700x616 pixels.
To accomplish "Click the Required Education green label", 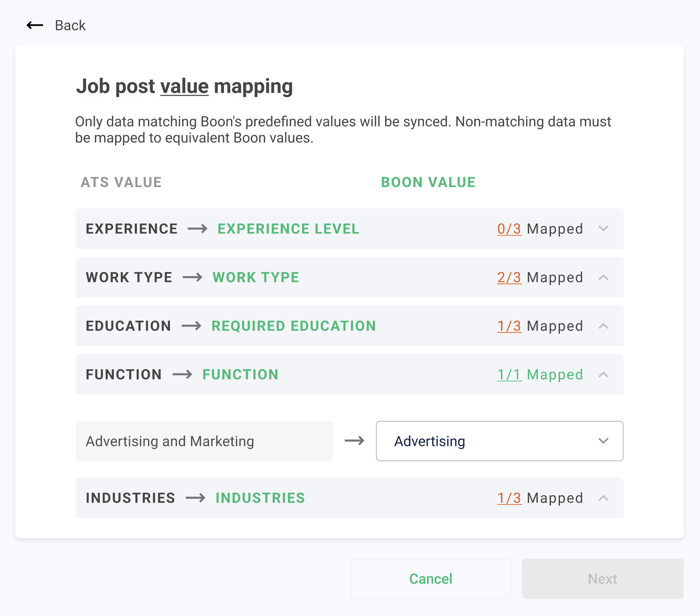I will [294, 326].
